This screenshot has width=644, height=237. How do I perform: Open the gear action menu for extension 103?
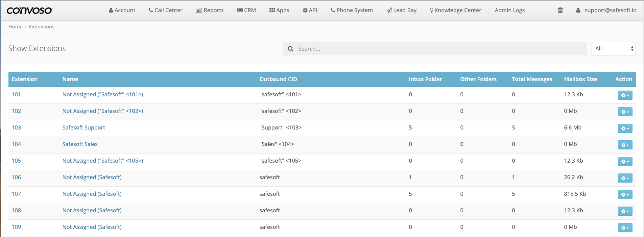coord(625,128)
